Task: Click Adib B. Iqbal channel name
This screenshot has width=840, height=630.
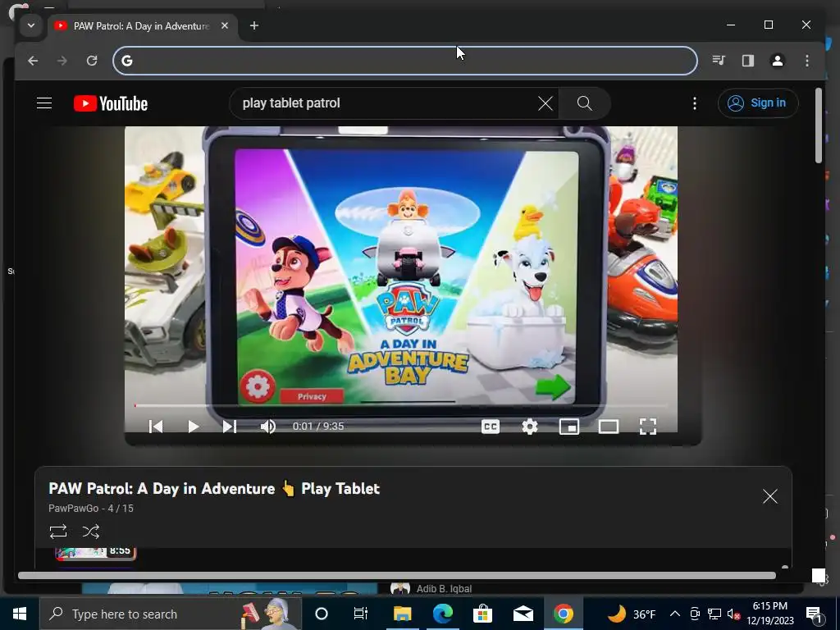Action: [444, 589]
